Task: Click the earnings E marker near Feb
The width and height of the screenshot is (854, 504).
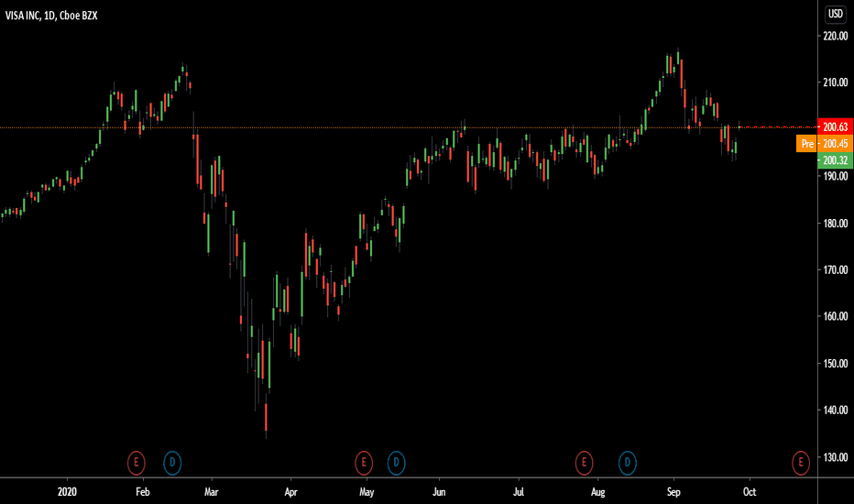Action: (137, 463)
